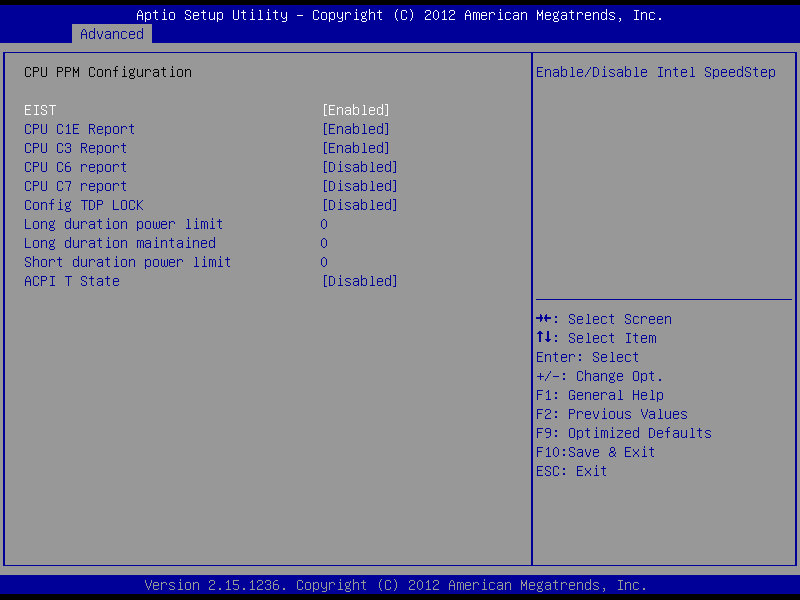This screenshot has width=800, height=600.
Task: Select the Config TDP LOCK label
Action: click(84, 205)
